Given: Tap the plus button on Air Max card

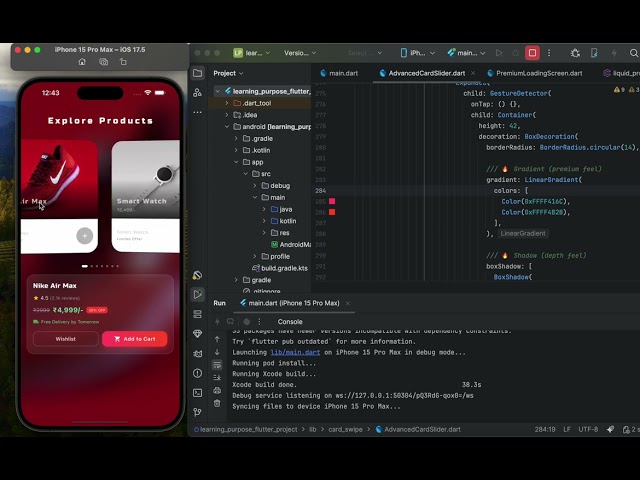Looking at the screenshot, I should [85, 236].
